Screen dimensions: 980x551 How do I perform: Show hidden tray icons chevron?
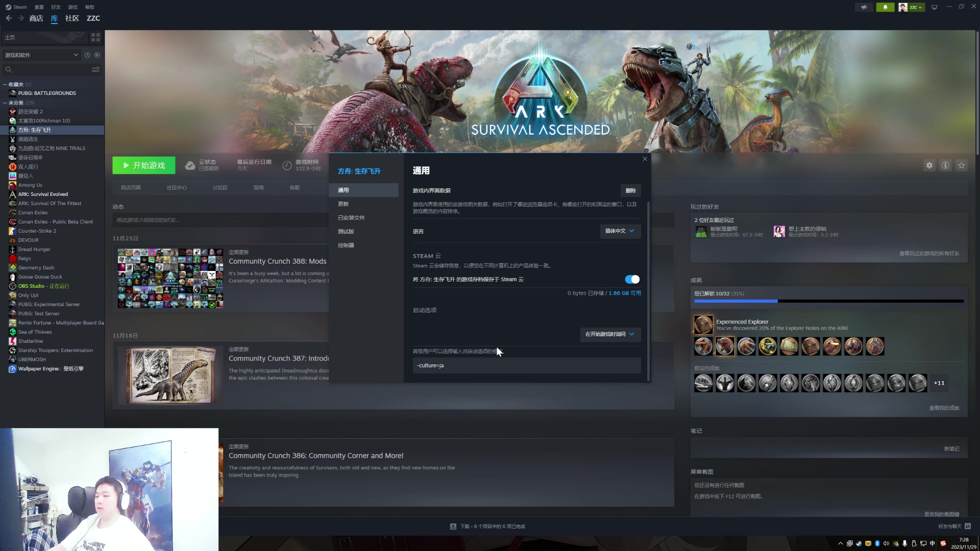pos(841,543)
